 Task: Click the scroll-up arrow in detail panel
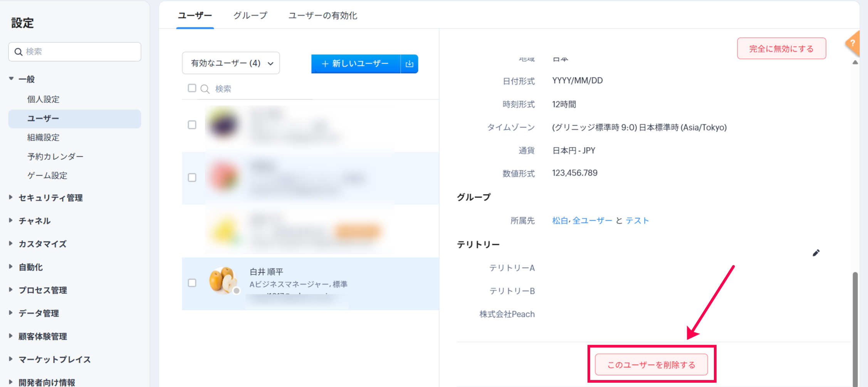tap(855, 62)
